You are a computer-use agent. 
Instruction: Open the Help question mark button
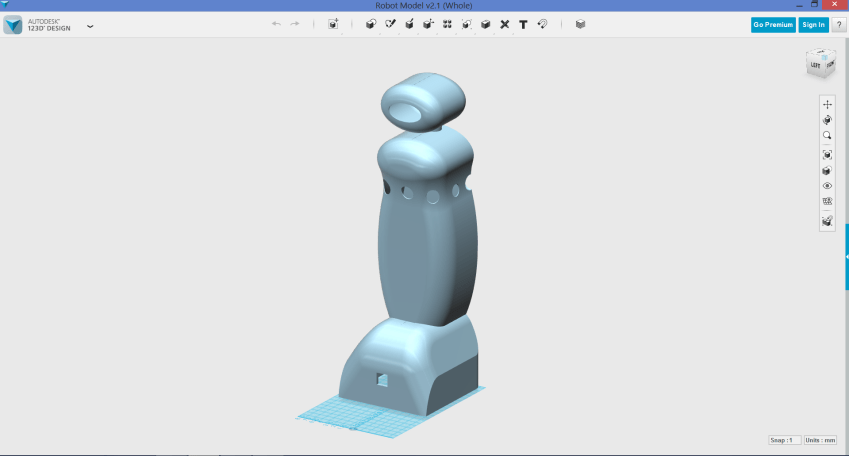coord(839,25)
